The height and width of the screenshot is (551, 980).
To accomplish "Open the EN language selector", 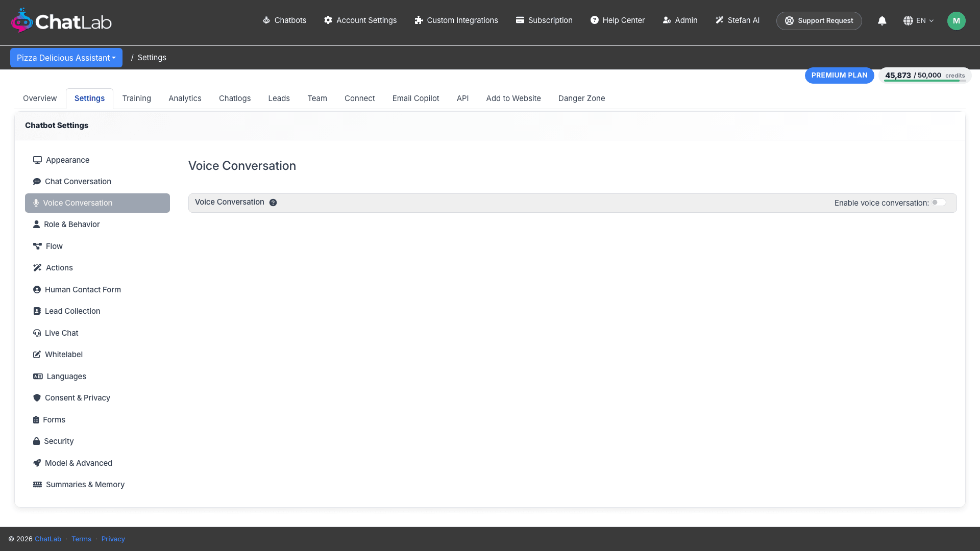I will point(918,21).
